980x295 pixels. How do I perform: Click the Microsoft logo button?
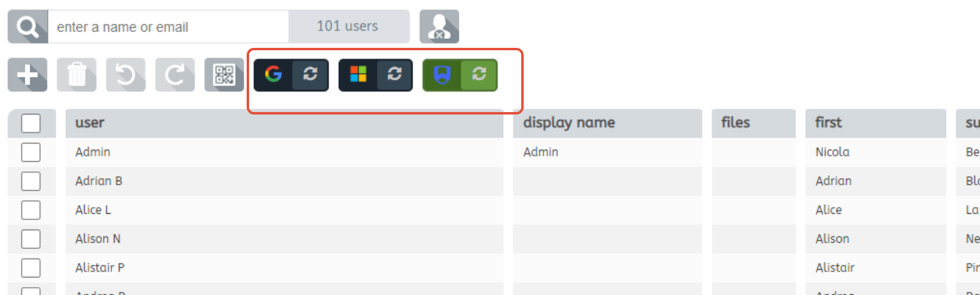[358, 75]
